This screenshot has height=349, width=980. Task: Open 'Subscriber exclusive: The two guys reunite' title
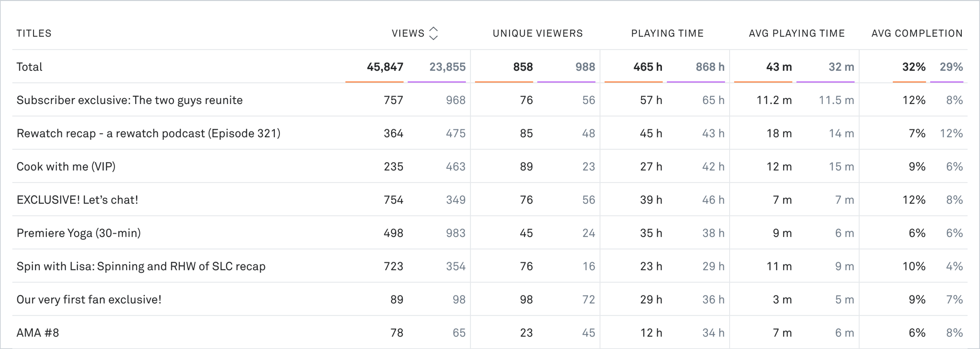129,100
